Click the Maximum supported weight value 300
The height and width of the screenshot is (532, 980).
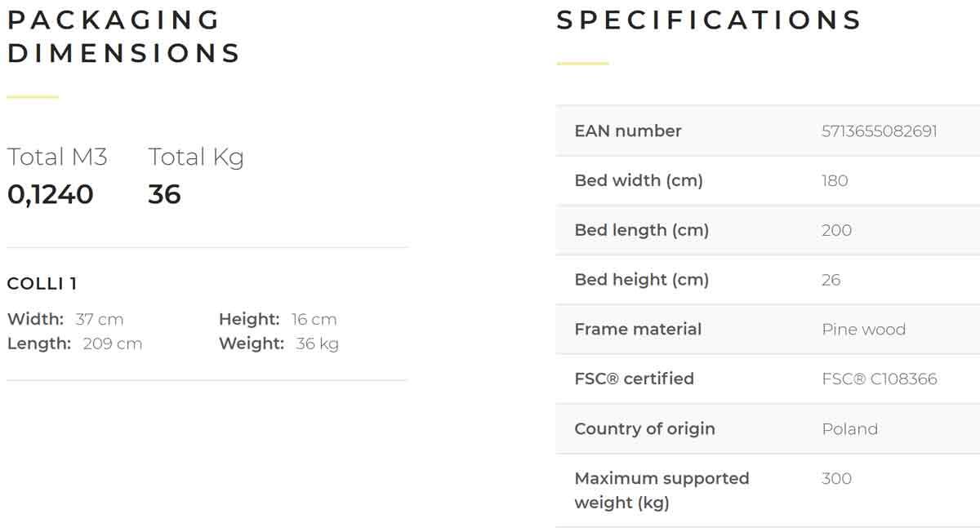[x=836, y=479]
